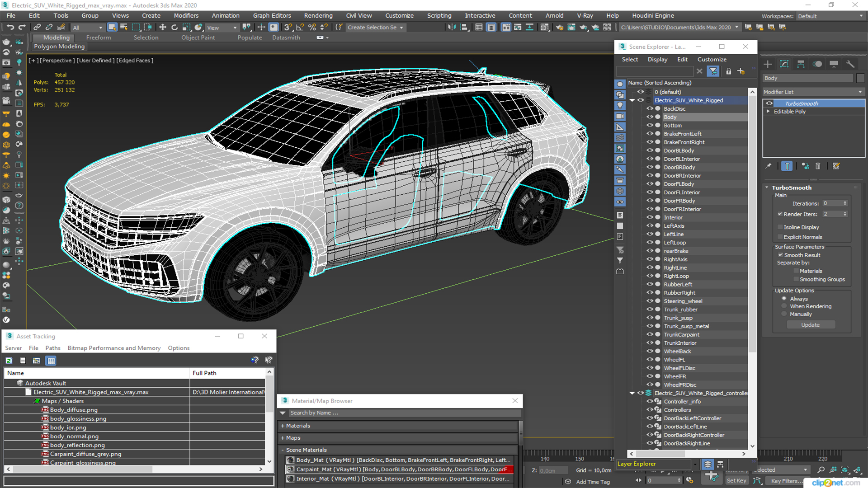This screenshot has height=488, width=868.
Task: Check Separate by Smoothing Groups
Action: 796,279
